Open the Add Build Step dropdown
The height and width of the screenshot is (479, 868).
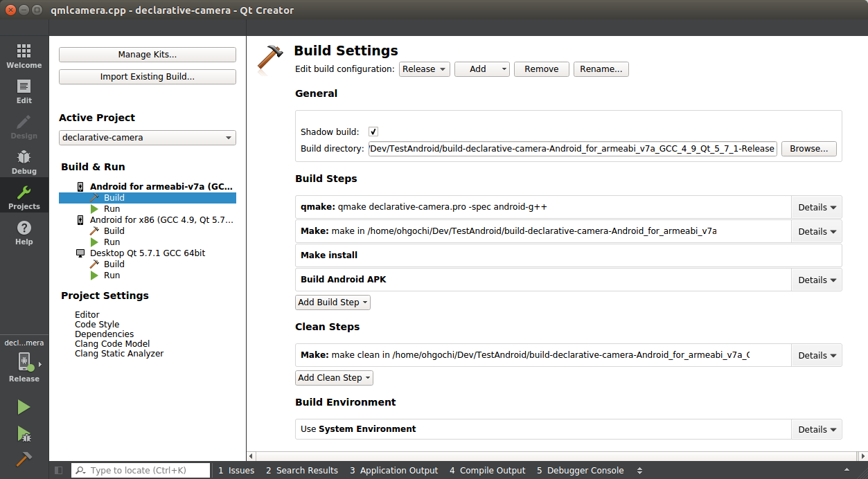[333, 302]
